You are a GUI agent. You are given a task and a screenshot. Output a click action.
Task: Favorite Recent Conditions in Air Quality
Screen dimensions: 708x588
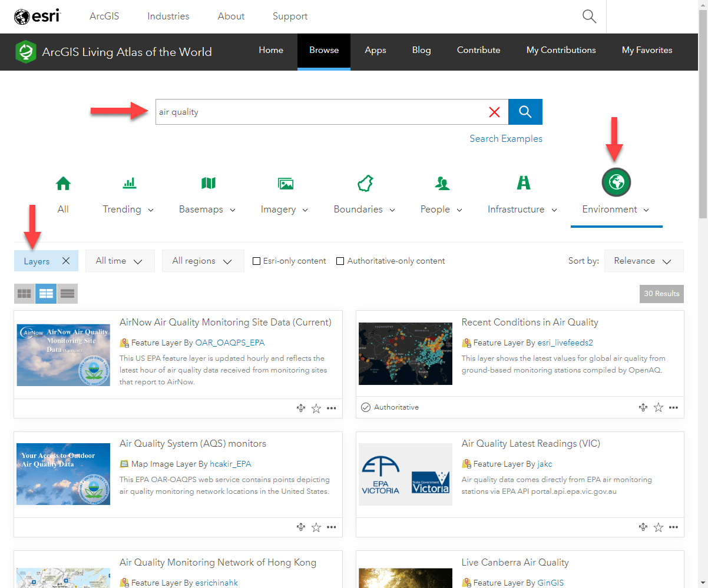[x=659, y=407]
